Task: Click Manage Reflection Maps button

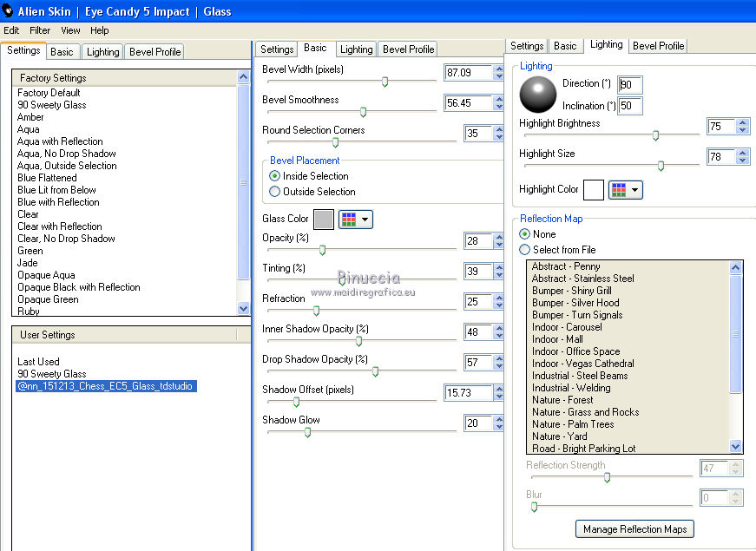Action: pos(634,528)
